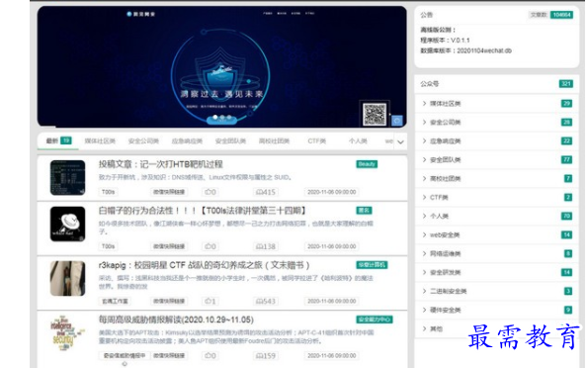The image size is (588, 368).
Task: Click the 543 read-count icon
Action: [x=259, y=301]
